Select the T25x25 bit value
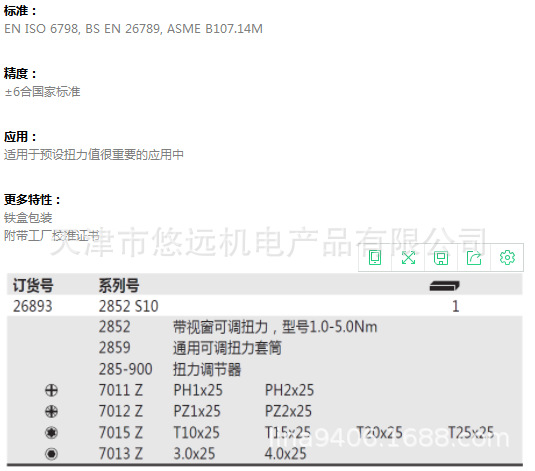535x471 pixels. (471, 433)
